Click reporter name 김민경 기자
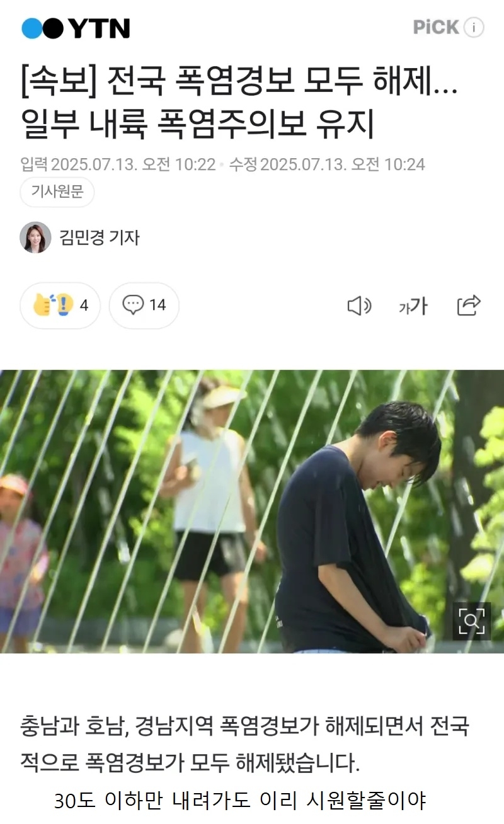This screenshot has height=824, width=504. (99, 237)
